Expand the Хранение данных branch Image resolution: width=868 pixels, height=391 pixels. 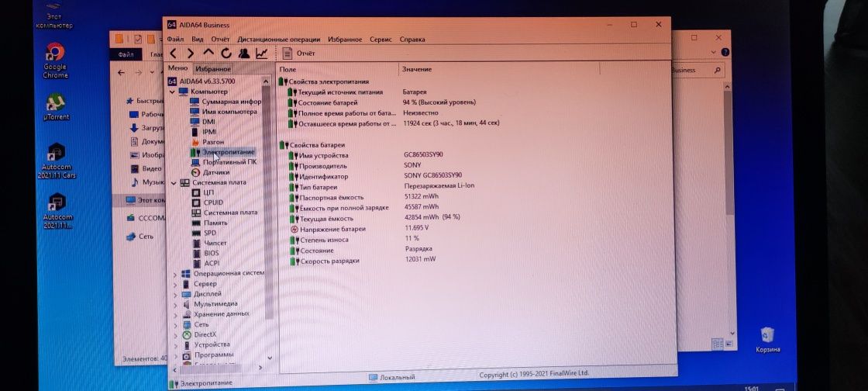pyautogui.click(x=175, y=314)
